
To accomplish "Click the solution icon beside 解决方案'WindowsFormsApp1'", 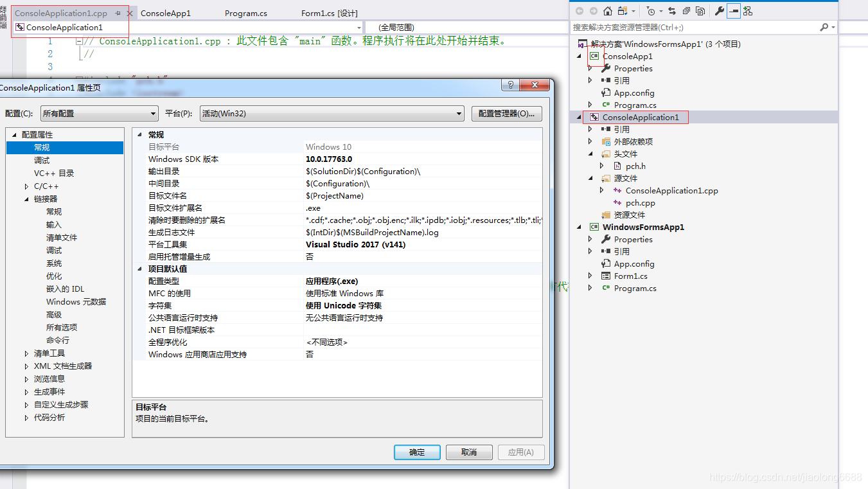I will tap(583, 44).
